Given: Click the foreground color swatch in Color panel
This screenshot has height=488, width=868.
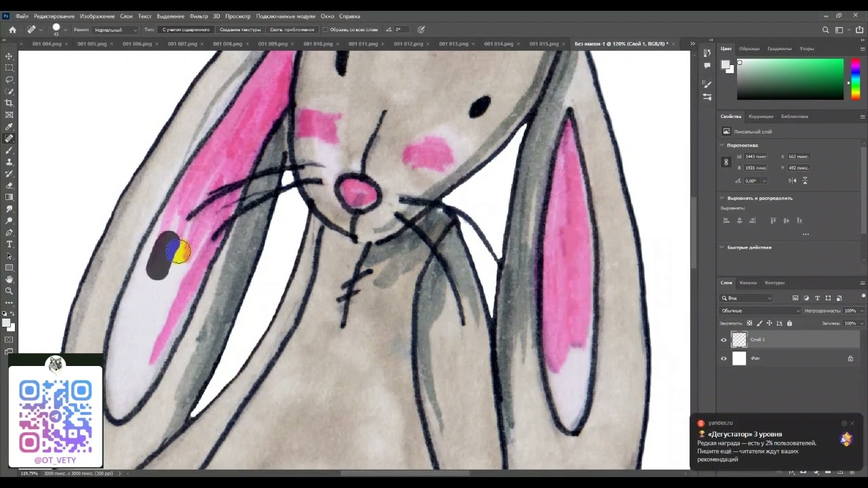Looking at the screenshot, I should [725, 64].
